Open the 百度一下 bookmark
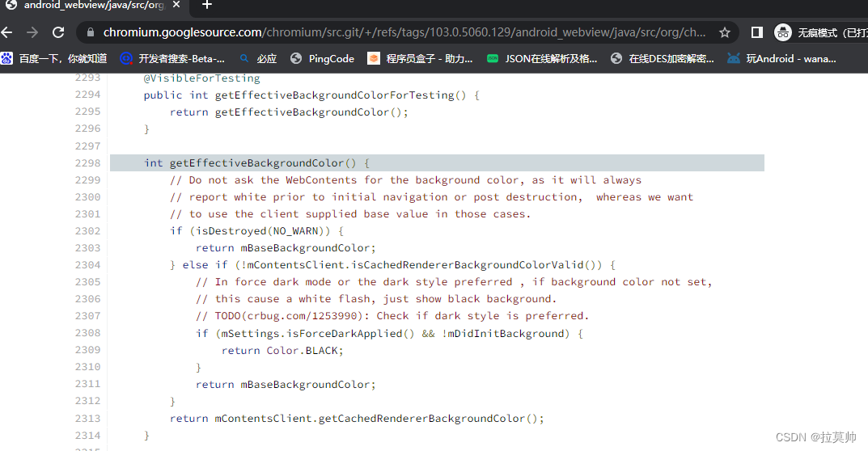 [54, 59]
